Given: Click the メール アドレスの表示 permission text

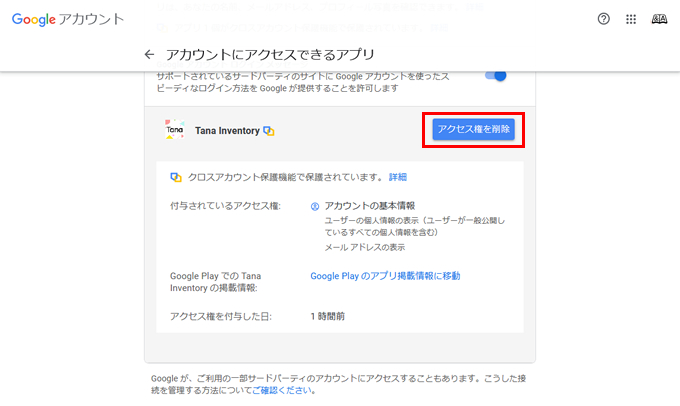Looking at the screenshot, I should 365,247.
